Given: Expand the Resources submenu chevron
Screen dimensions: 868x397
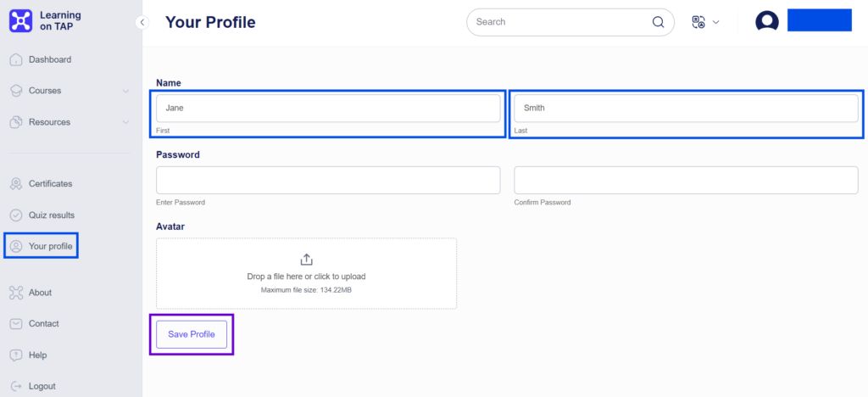Looking at the screenshot, I should pos(125,122).
